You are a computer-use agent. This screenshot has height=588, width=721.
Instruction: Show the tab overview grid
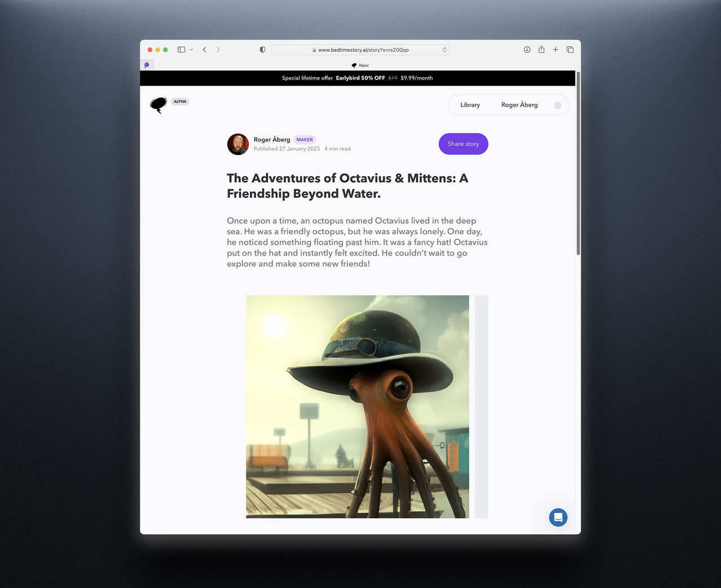[570, 50]
